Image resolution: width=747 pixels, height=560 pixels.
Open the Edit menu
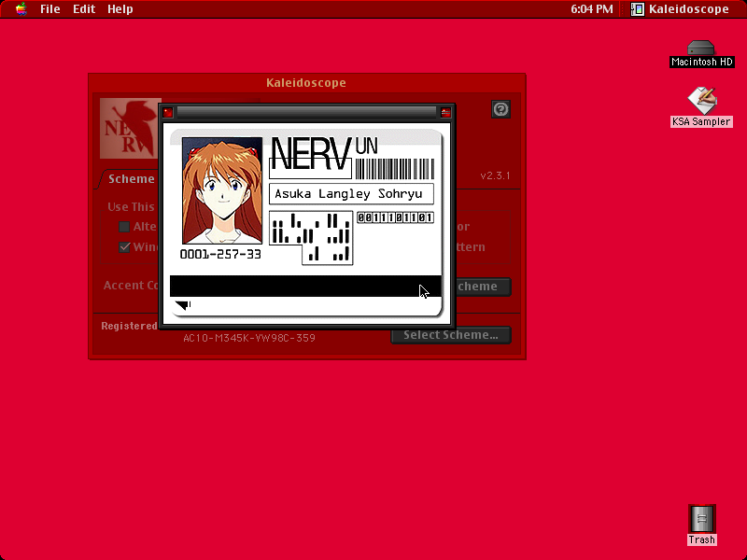(x=84, y=9)
